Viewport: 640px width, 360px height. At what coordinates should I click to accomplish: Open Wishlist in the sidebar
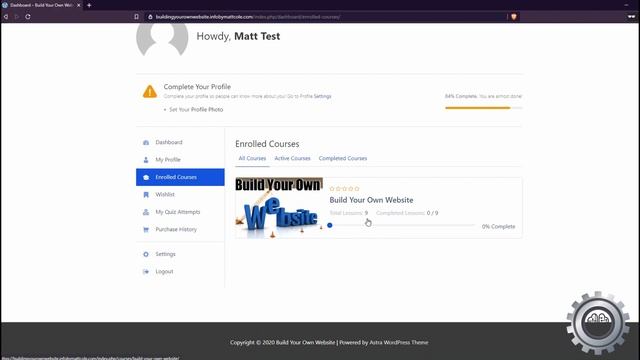[x=165, y=195]
